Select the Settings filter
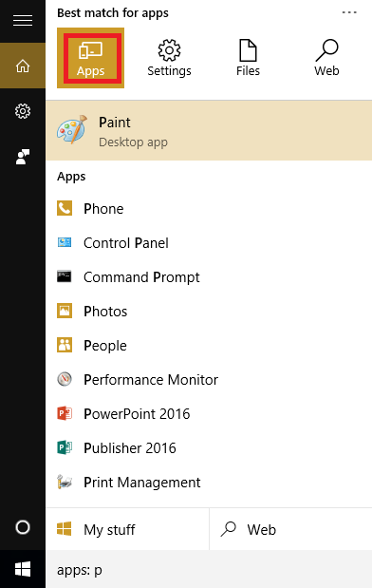372x588 pixels. coord(169,58)
